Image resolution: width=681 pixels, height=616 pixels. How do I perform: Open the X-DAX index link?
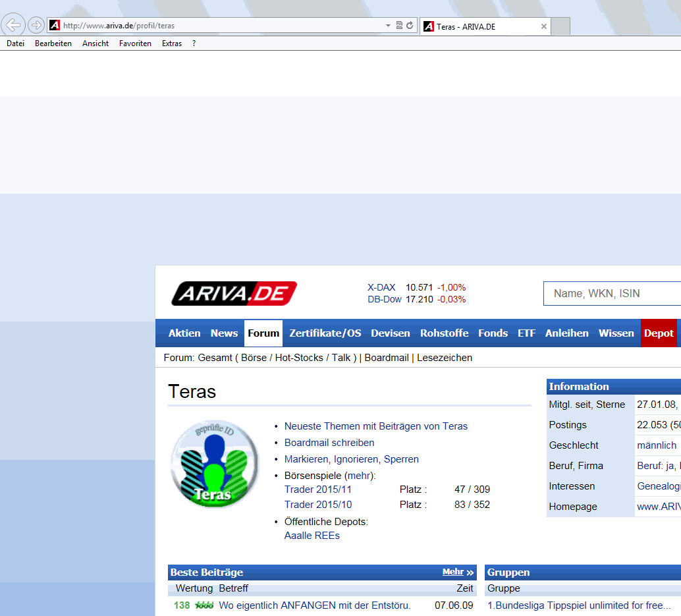(x=381, y=287)
